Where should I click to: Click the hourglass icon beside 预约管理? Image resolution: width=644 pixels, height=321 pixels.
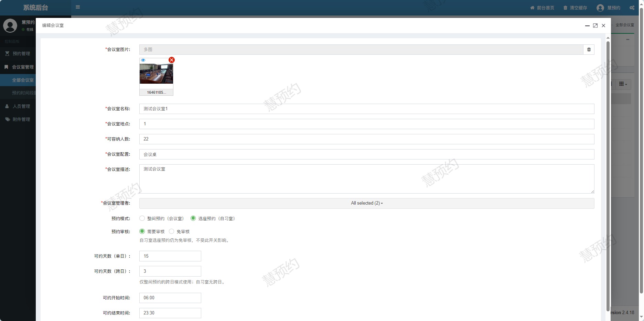[x=7, y=53]
